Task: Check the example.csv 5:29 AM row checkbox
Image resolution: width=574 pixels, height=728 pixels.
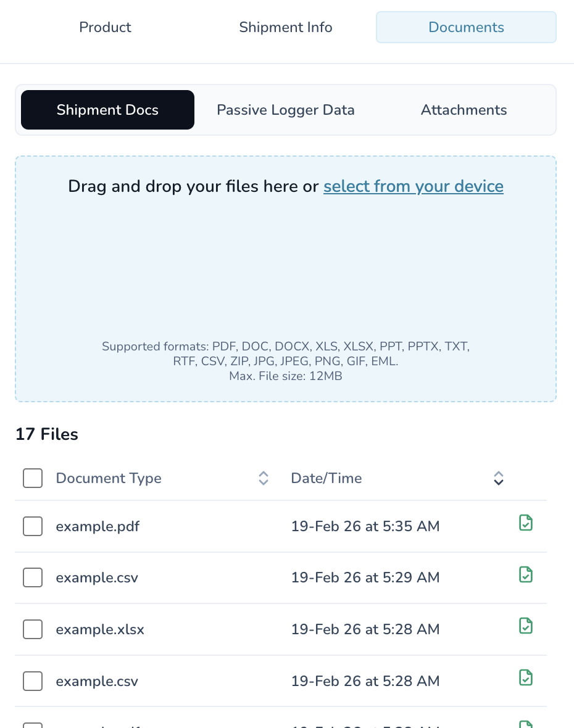Action: coord(33,577)
